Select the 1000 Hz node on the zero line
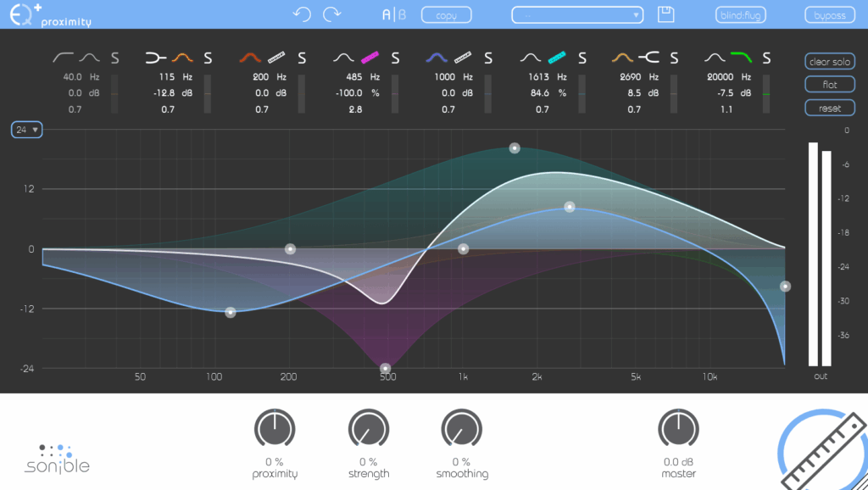Screen dimensions: 868x490 [x=464, y=249]
